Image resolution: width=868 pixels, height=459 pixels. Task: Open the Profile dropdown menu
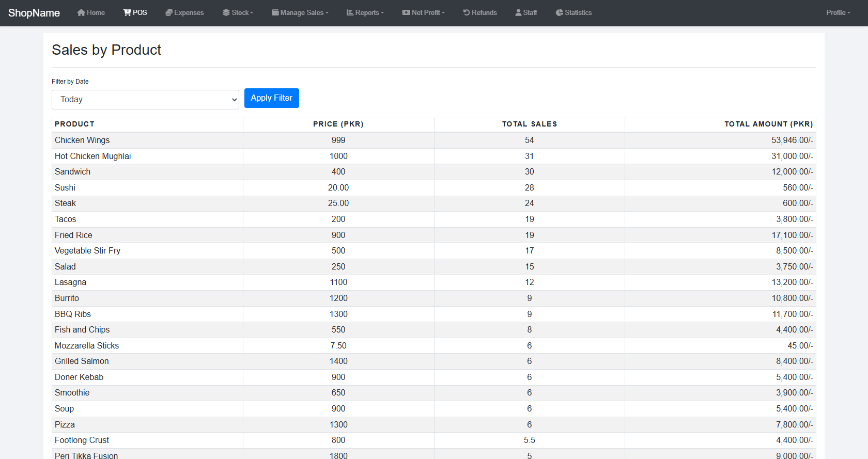[x=838, y=12]
